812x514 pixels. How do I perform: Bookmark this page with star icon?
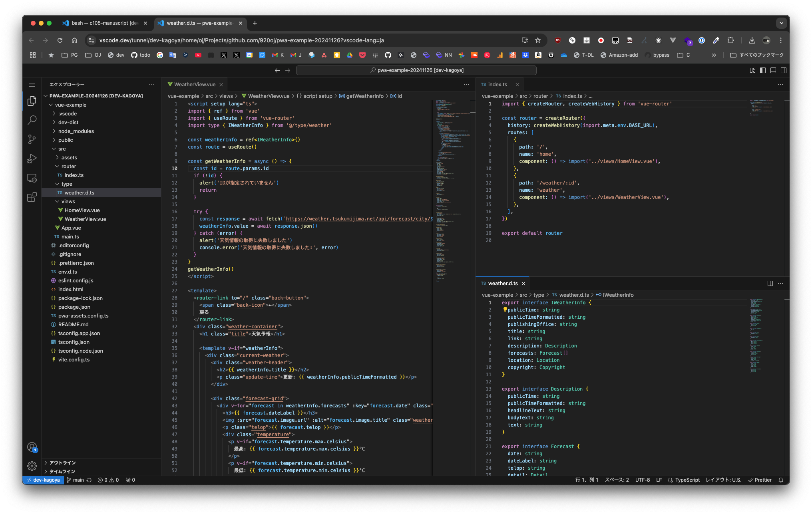coord(538,40)
